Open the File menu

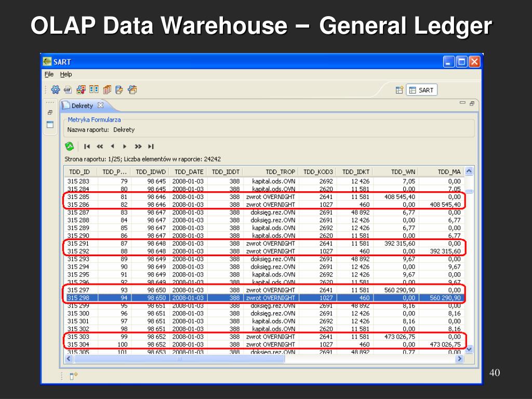click(x=49, y=74)
